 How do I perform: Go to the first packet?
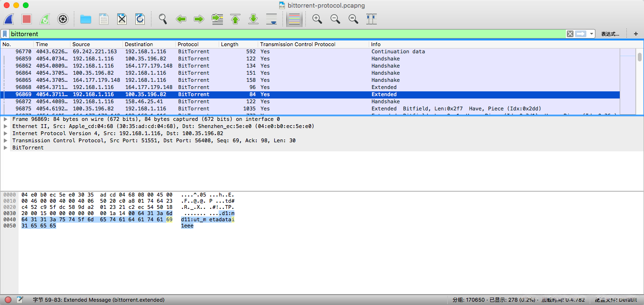click(235, 19)
